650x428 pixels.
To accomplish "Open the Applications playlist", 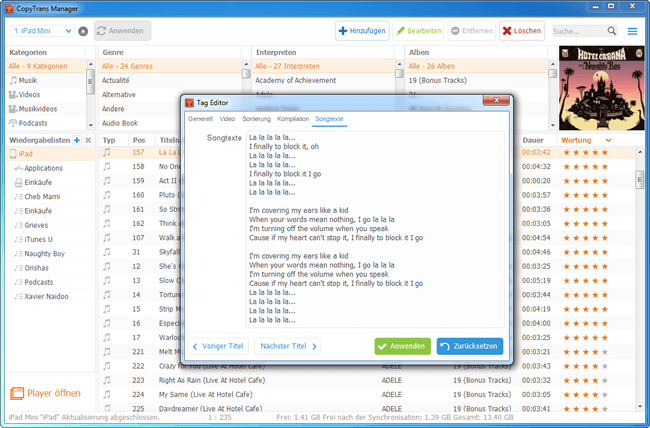I will [x=51, y=168].
